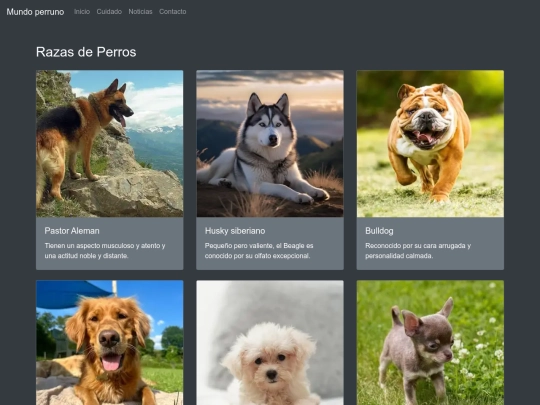The image size is (540, 405).
Task: Open the Cuidado menu link
Action: point(109,12)
